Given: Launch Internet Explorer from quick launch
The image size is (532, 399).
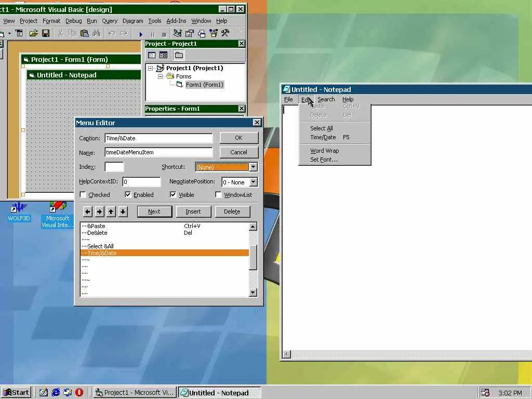Looking at the screenshot, I should (56, 393).
